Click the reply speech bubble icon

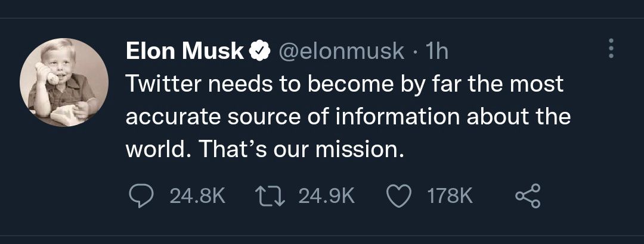pos(140,196)
